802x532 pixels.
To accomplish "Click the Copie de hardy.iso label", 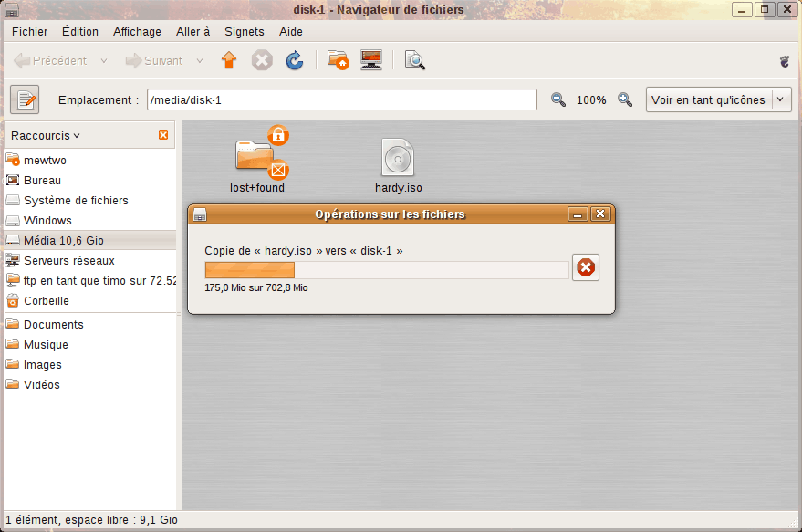I will coord(303,251).
